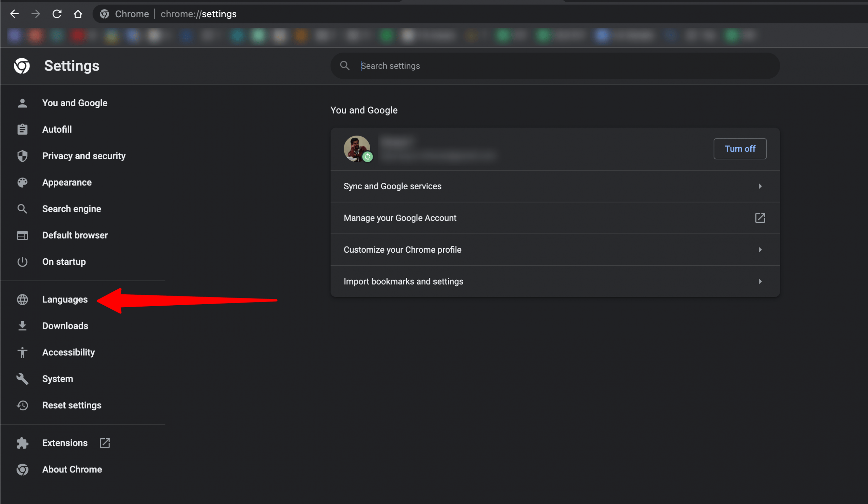Open Languages settings
The height and width of the screenshot is (504, 868).
[65, 299]
